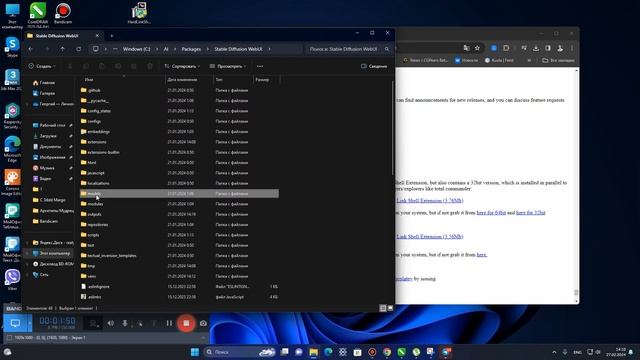Bookmark page with Chrome star icon

pos(477,48)
